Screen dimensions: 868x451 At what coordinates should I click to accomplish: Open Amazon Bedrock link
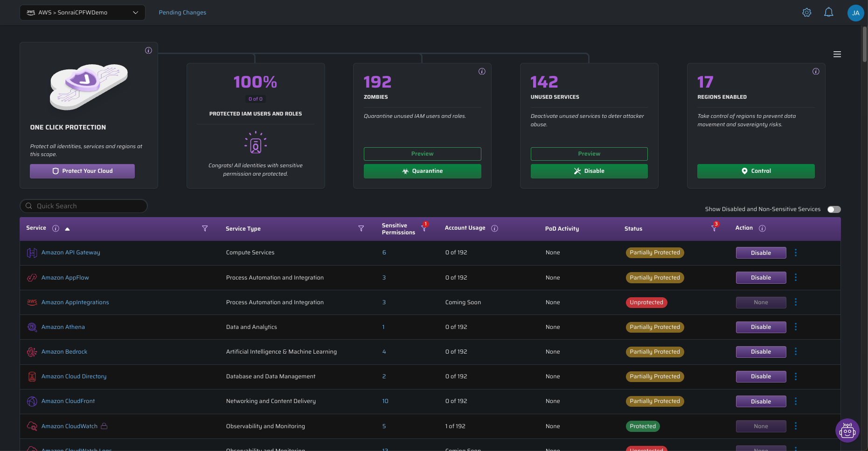pos(64,352)
